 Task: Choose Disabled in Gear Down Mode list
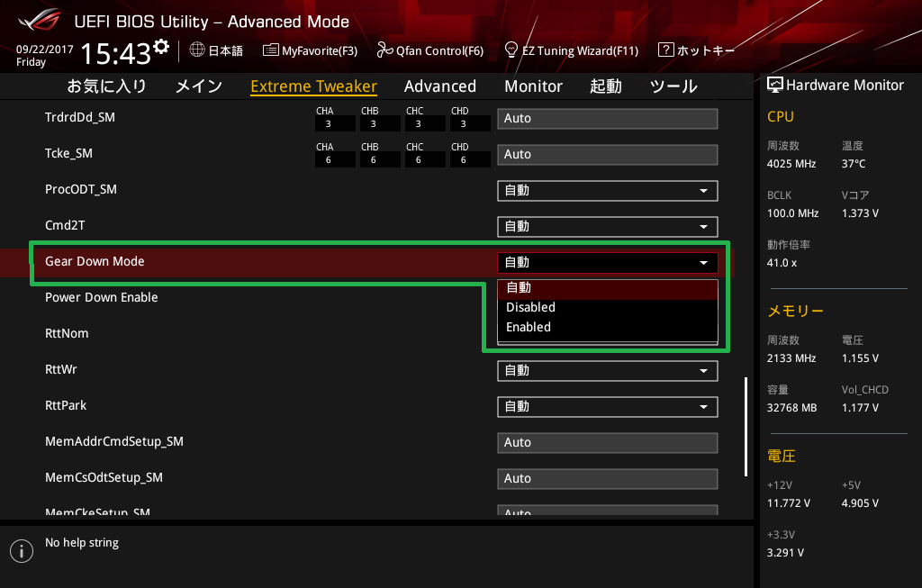tap(608, 308)
